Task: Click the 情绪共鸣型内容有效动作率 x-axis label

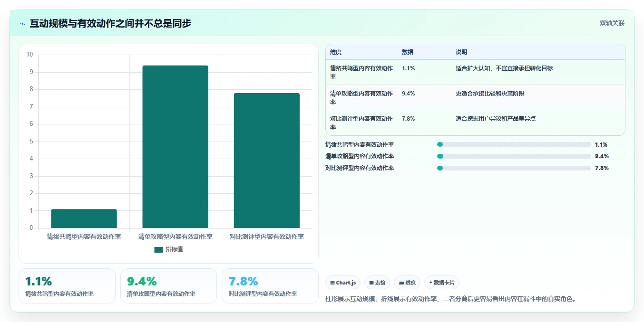Action: coord(84,237)
